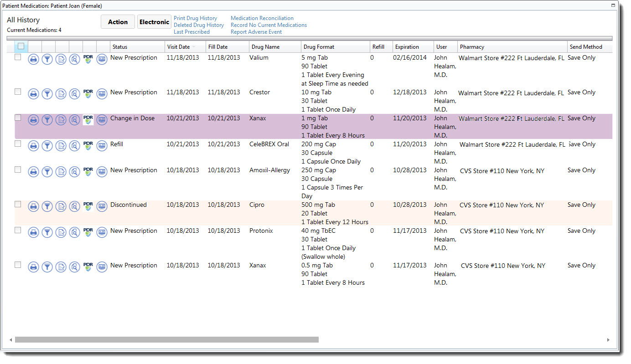
Task: Click the funnel icon in the Amoxil-Allergy row
Action: [x=47, y=172]
